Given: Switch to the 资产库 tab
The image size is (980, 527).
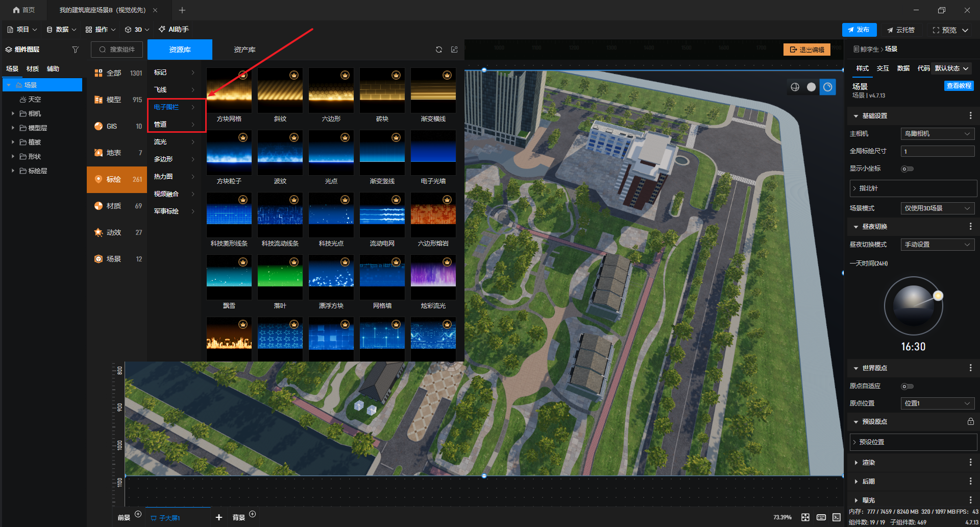Looking at the screenshot, I should 244,50.
